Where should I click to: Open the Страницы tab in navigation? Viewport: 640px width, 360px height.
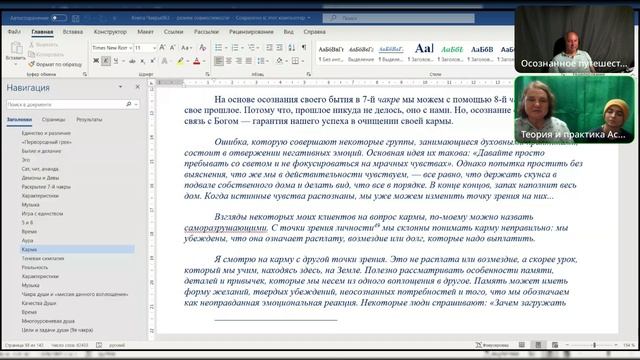click(53, 120)
